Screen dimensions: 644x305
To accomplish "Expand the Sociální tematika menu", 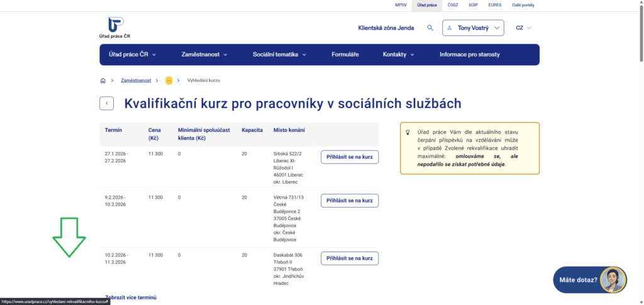I will click(279, 55).
